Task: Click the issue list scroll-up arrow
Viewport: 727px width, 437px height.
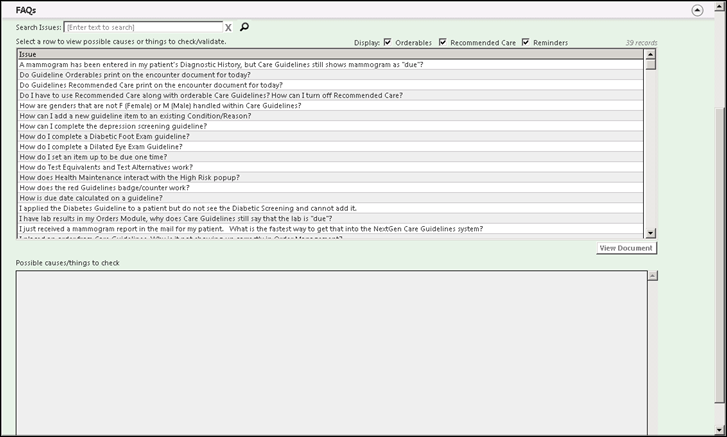Action: coord(650,55)
